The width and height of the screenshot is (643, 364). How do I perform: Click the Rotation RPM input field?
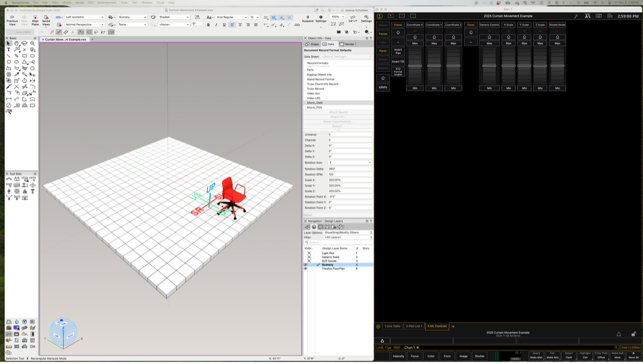[x=350, y=174]
